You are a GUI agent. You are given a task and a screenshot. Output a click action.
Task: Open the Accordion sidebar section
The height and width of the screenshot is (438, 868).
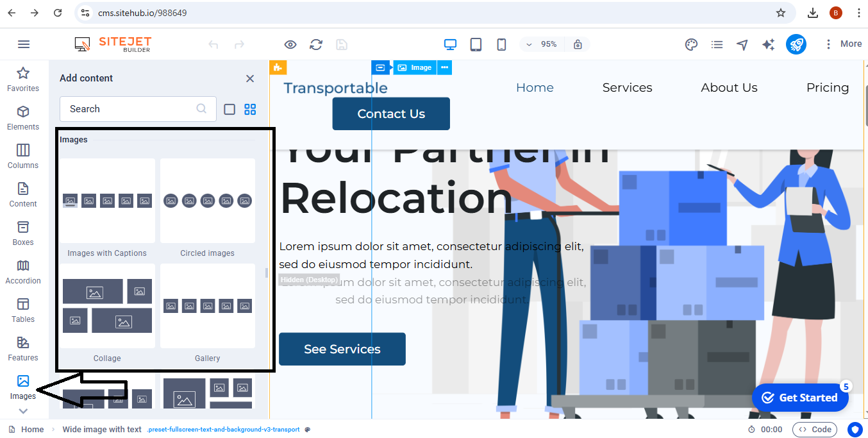coord(23,272)
